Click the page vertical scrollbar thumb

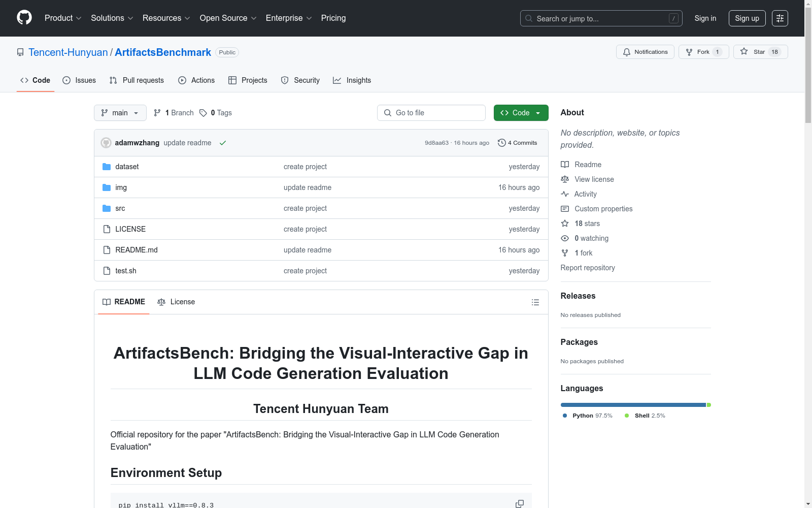pyautogui.click(x=808, y=65)
